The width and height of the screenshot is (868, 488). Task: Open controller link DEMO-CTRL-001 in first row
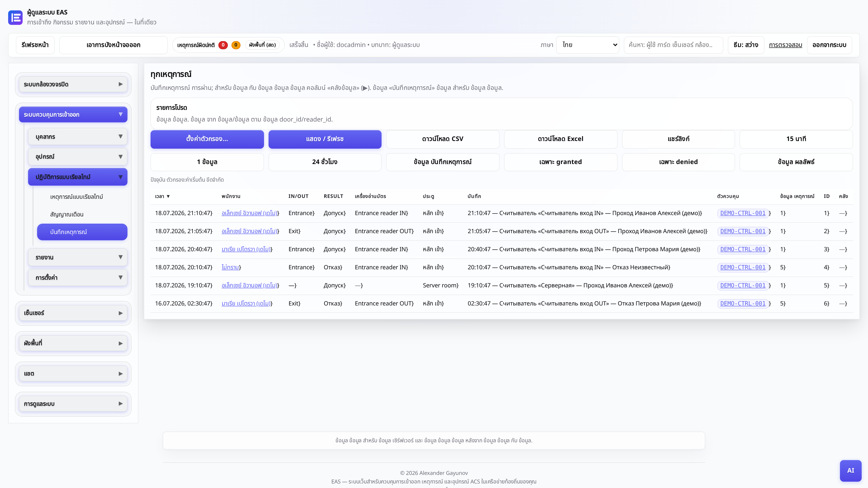(x=743, y=213)
